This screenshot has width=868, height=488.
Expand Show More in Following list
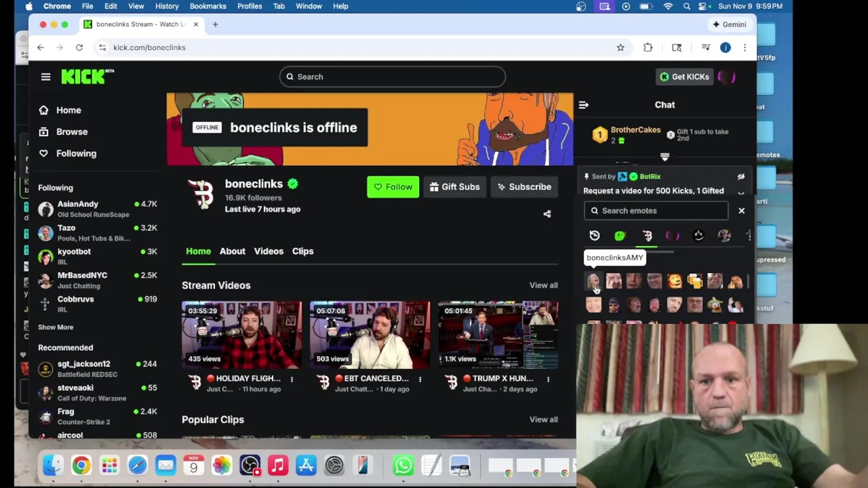[x=56, y=327]
